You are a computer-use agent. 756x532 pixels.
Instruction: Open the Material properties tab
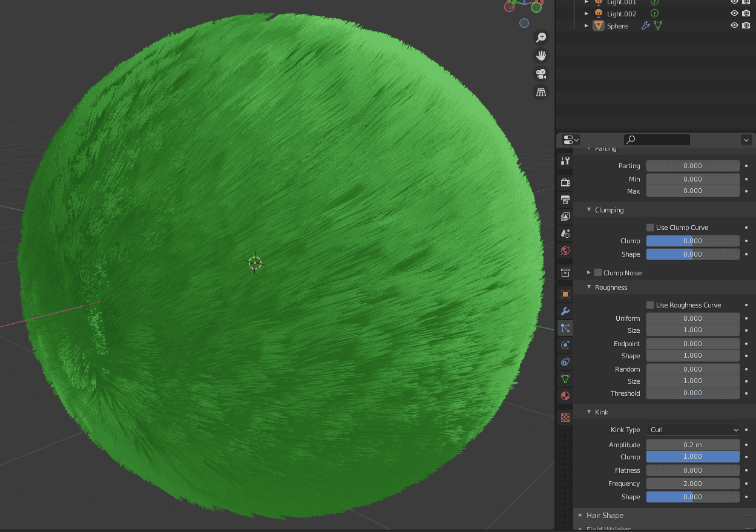point(565,395)
